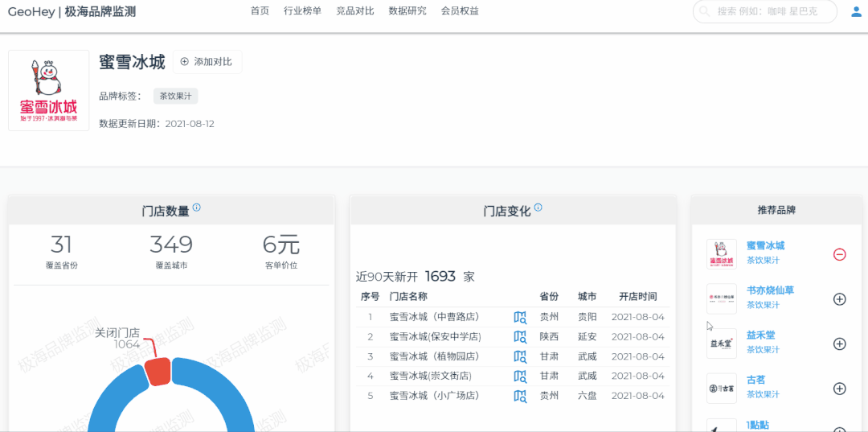This screenshot has height=432, width=868.
Task: Open 蜜雪冰城 link in 推荐品牌
Action: pos(766,245)
